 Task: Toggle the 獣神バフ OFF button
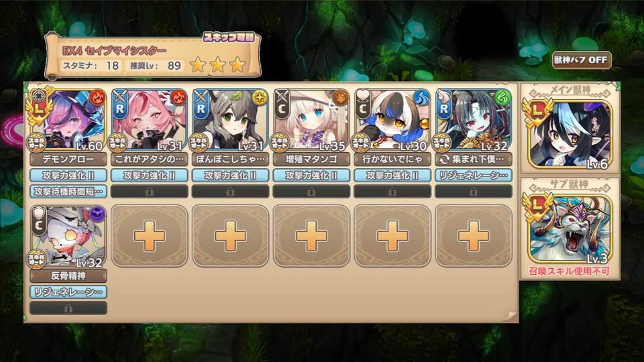click(582, 60)
